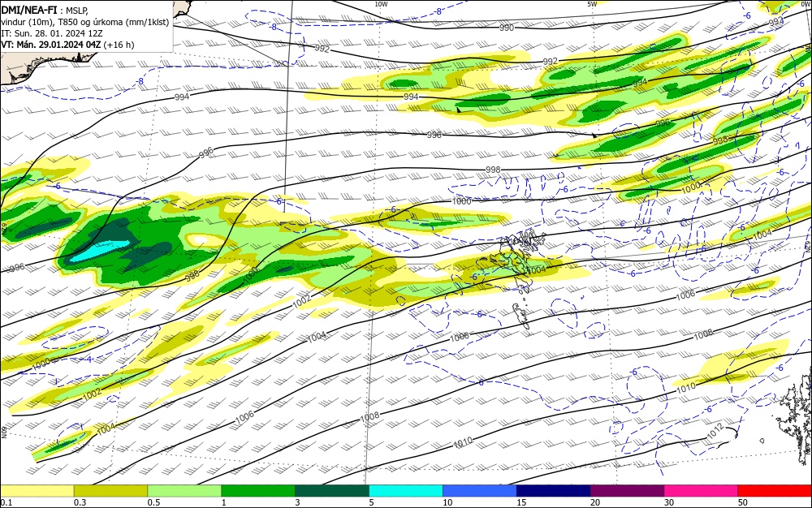812x508 pixels.
Task: Select the "VT: Mán. 29.01.2024 04Z" valid time
Action: point(51,45)
